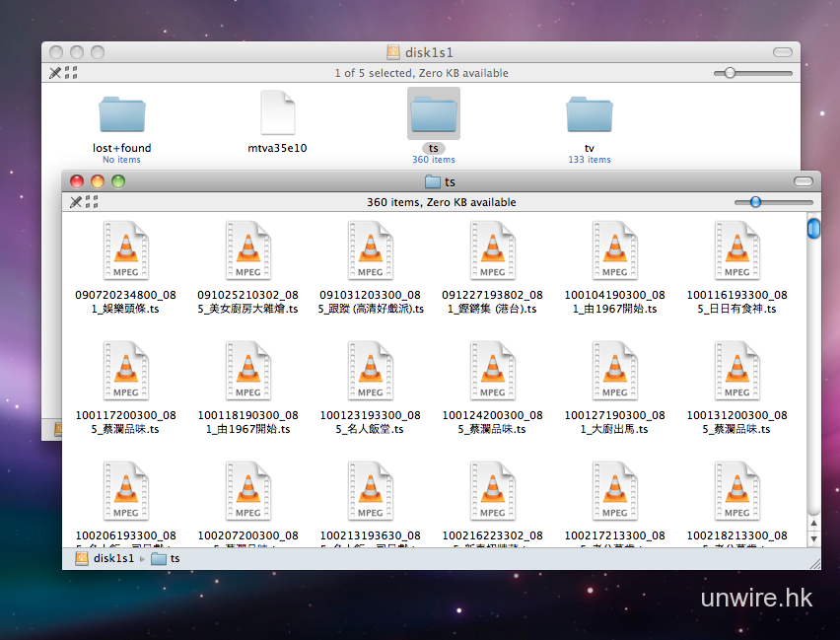The width and height of the screenshot is (840, 640).
Task: Click the scroll down arrow in ts window
Action: [x=813, y=536]
